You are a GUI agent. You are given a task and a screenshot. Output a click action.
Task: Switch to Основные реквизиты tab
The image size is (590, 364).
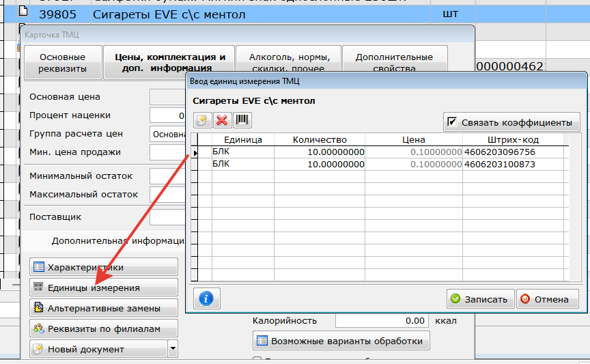(x=63, y=62)
